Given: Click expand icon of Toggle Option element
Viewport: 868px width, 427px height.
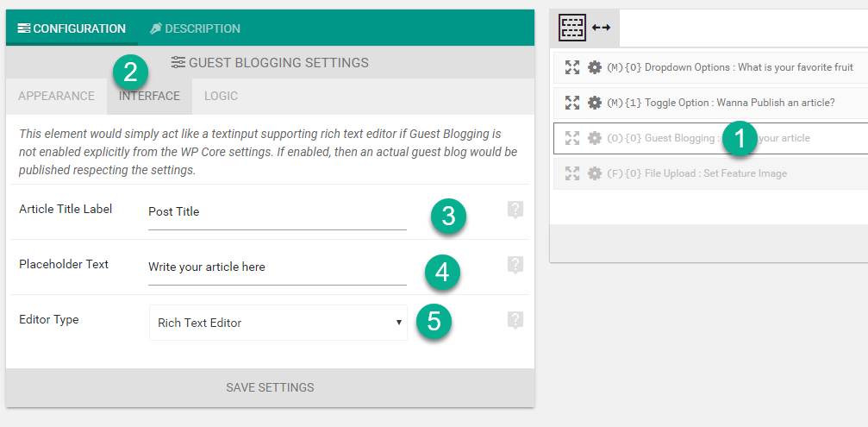Looking at the screenshot, I should [x=571, y=103].
